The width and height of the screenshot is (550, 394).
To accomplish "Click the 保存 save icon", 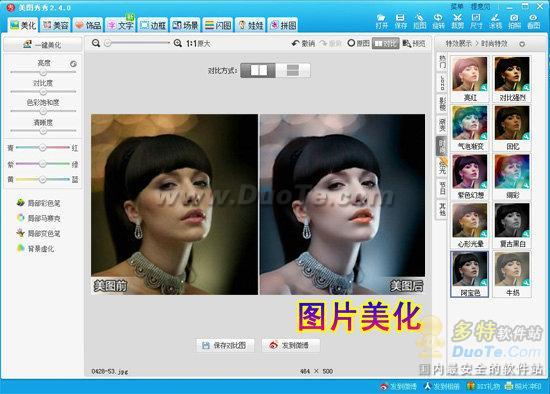I will 400,21.
